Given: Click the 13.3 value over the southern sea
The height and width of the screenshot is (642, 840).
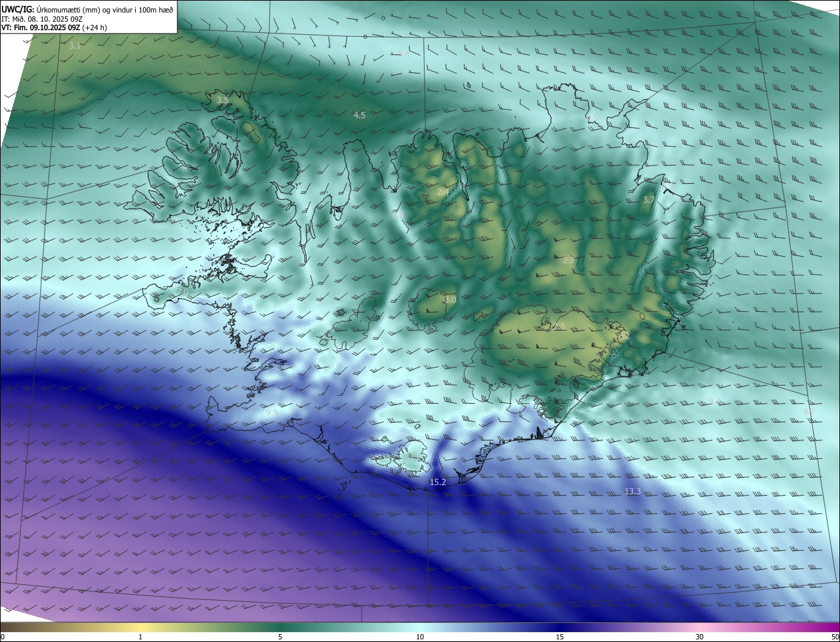Looking at the screenshot, I should pyautogui.click(x=633, y=491).
